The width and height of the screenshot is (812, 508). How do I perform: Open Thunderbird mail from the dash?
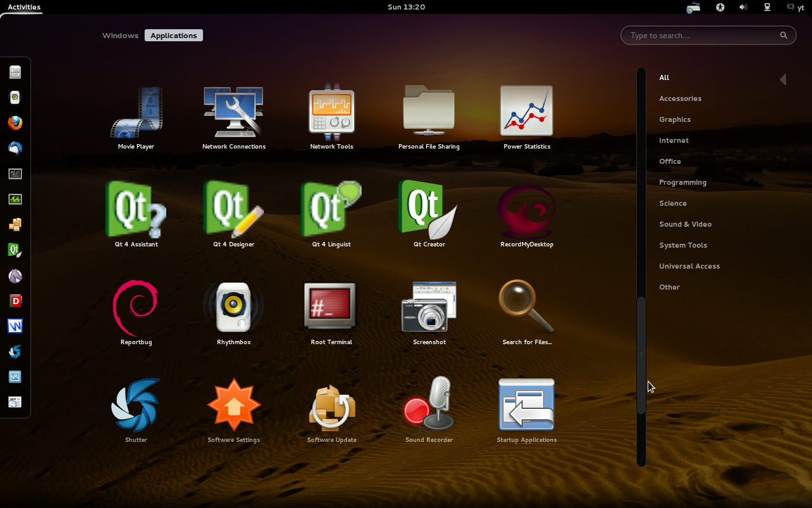[x=15, y=148]
